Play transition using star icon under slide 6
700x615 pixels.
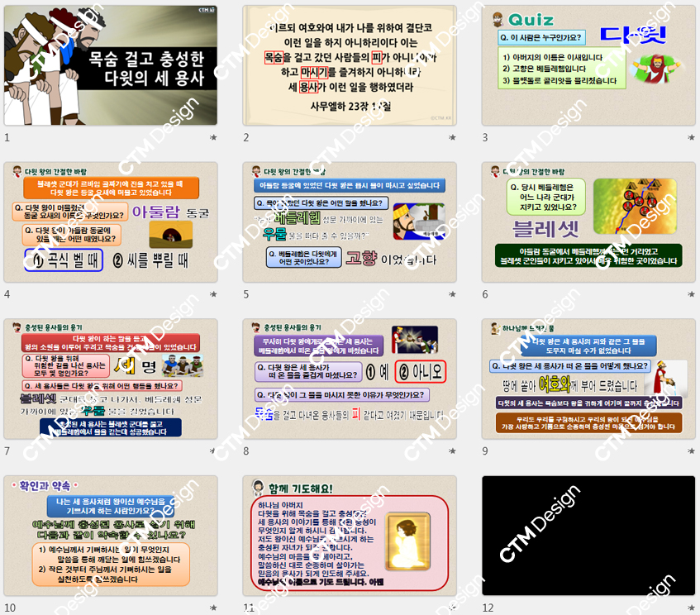click(691, 294)
